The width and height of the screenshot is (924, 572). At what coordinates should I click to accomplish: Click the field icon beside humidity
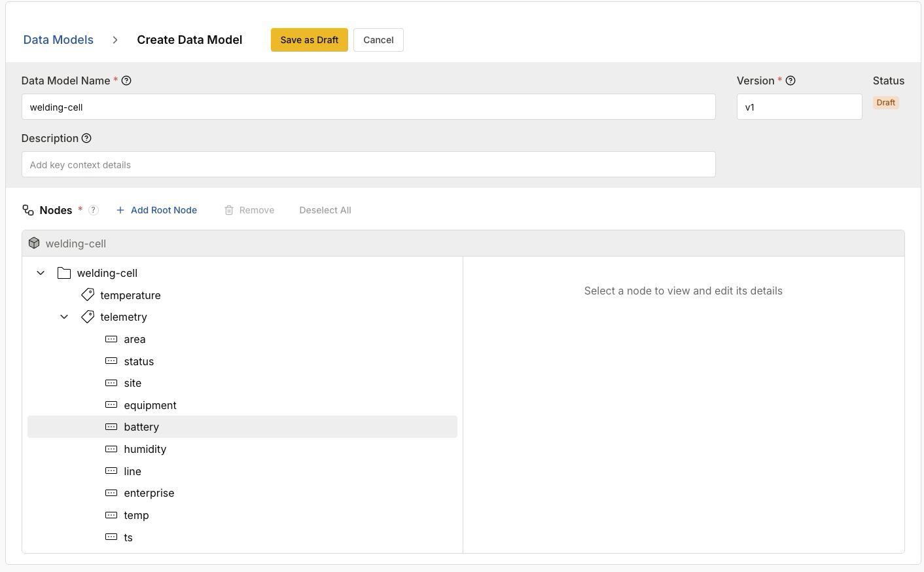pos(111,449)
